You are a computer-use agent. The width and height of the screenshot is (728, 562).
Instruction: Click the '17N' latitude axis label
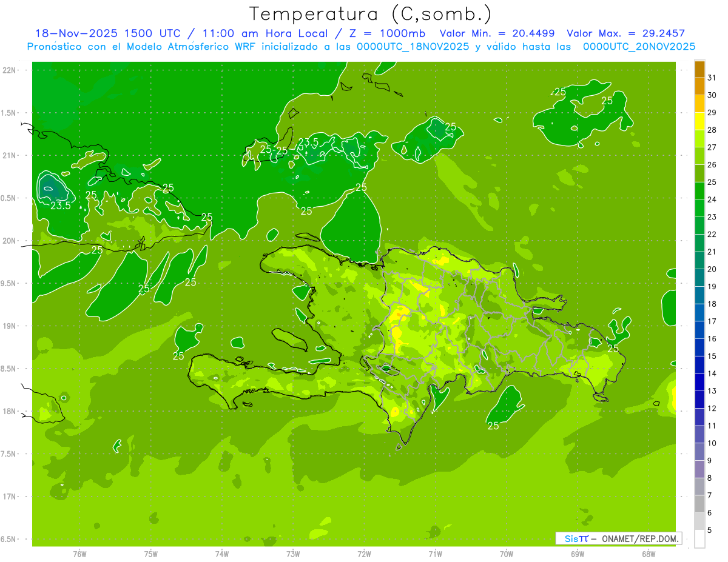pos(9,497)
